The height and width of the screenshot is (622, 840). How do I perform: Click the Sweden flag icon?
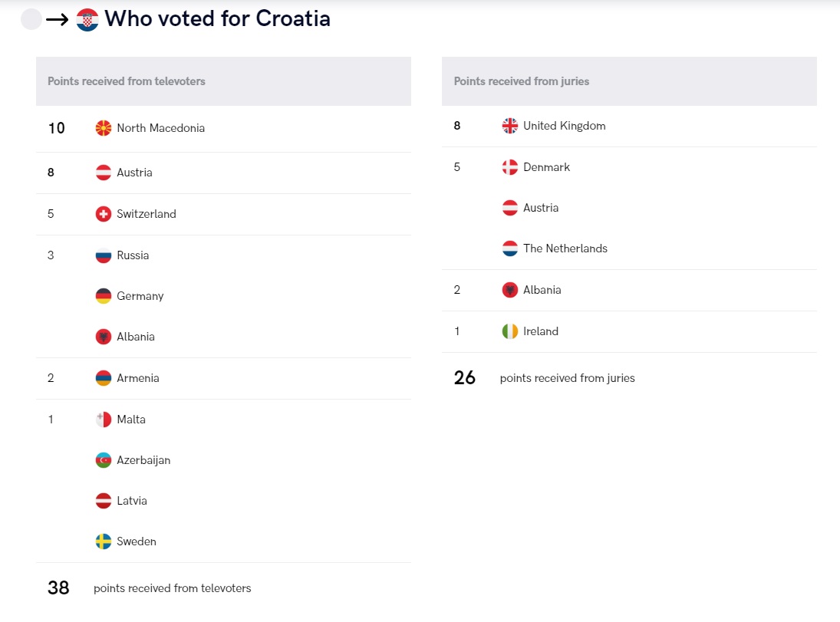pos(104,541)
